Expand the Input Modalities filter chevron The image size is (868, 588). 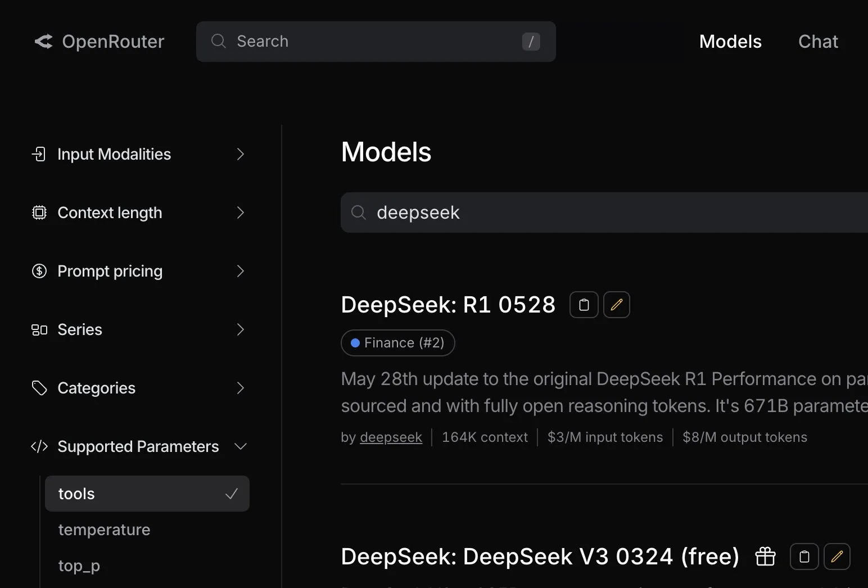tap(241, 154)
